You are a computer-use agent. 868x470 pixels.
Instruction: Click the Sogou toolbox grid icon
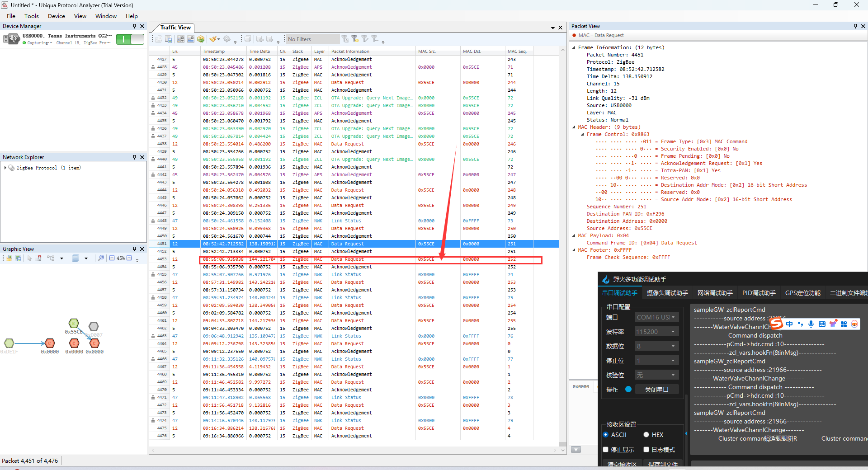point(844,324)
